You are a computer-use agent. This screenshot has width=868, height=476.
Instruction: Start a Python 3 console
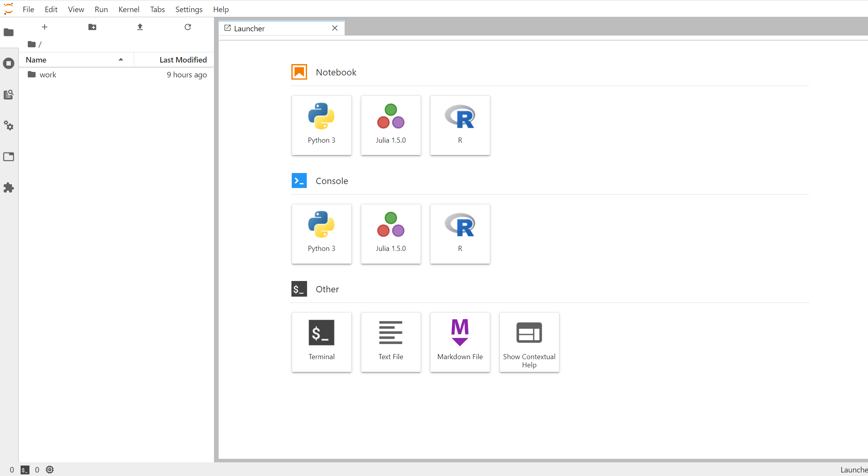(x=322, y=234)
